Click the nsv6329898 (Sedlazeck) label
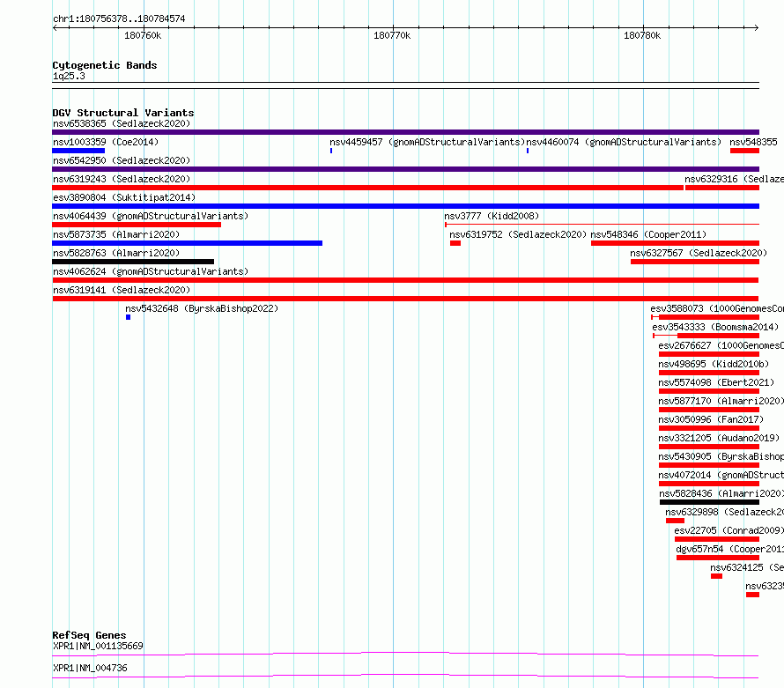This screenshot has height=688, width=784. (x=724, y=512)
